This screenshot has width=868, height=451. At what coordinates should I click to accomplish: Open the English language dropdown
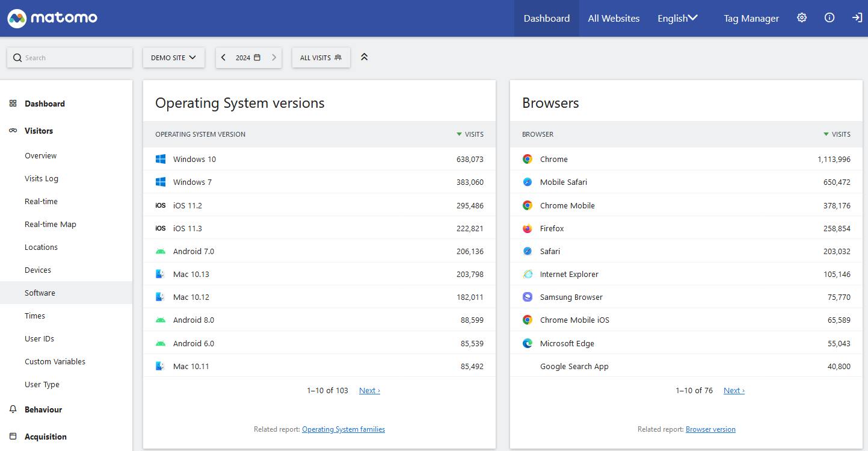(x=677, y=19)
